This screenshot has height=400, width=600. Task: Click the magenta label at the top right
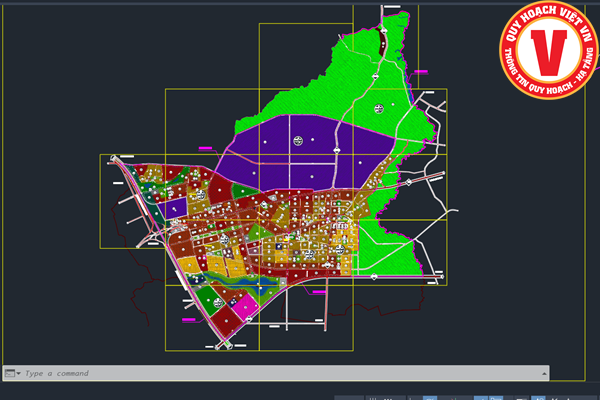pos(420,70)
